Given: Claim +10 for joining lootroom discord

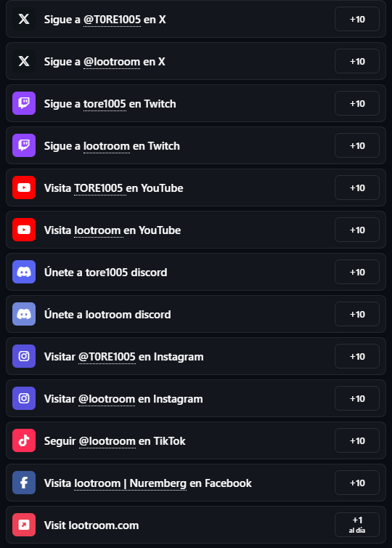Looking at the screenshot, I should tap(357, 314).
